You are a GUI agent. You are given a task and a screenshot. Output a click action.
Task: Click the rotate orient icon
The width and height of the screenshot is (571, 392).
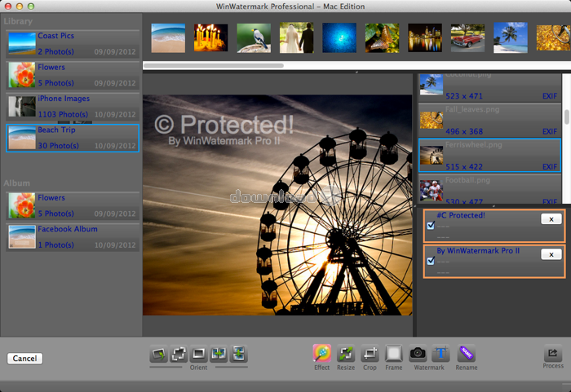tap(159, 354)
